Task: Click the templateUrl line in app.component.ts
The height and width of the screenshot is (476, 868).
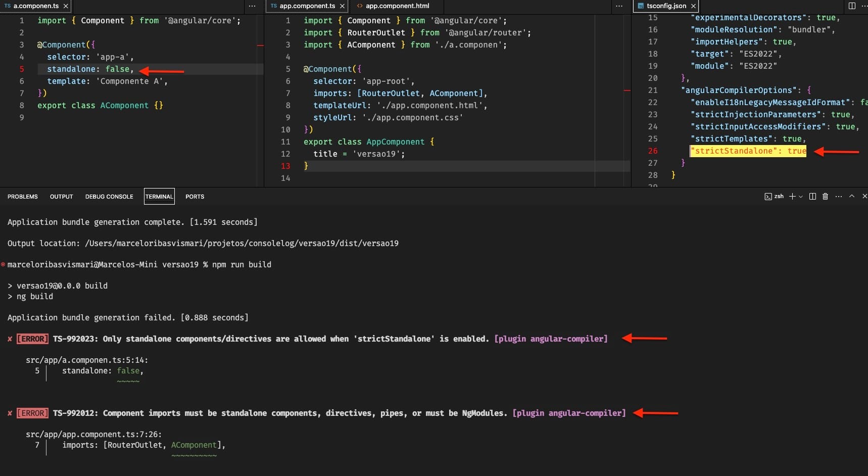Action: point(400,106)
